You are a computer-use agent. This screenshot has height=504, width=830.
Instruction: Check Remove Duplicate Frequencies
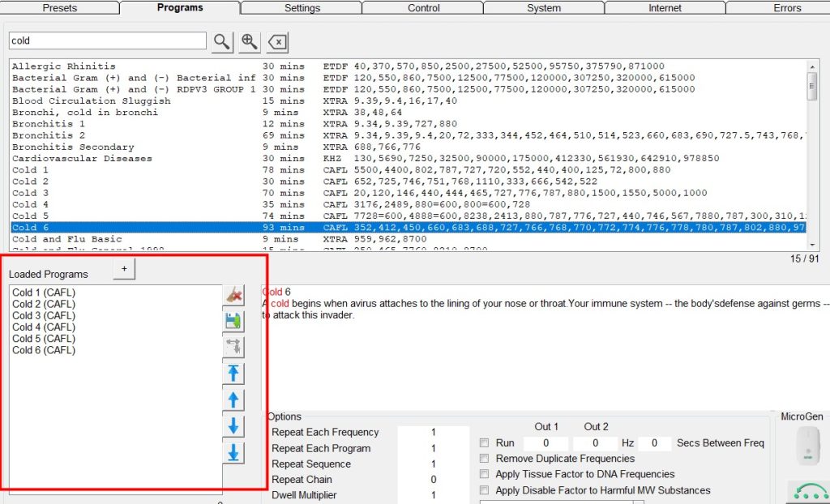[x=485, y=459]
